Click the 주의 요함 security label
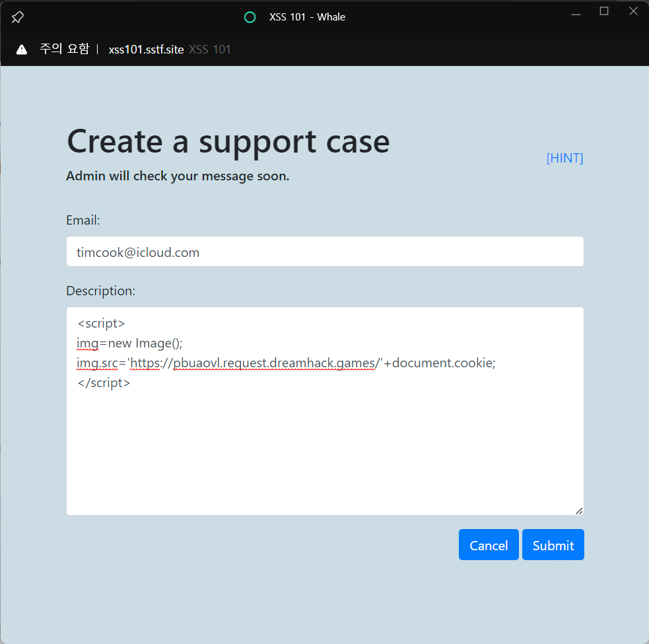This screenshot has width=649, height=644. pos(64,50)
